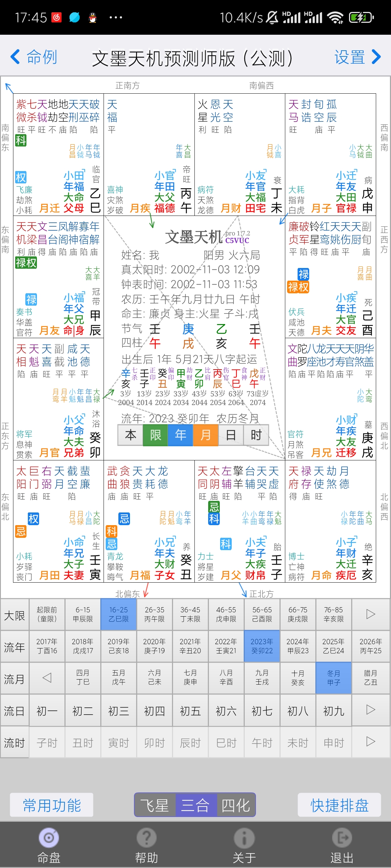Tap the WiFi status icon
Image resolution: width=391 pixels, height=868 pixels.
335,17
